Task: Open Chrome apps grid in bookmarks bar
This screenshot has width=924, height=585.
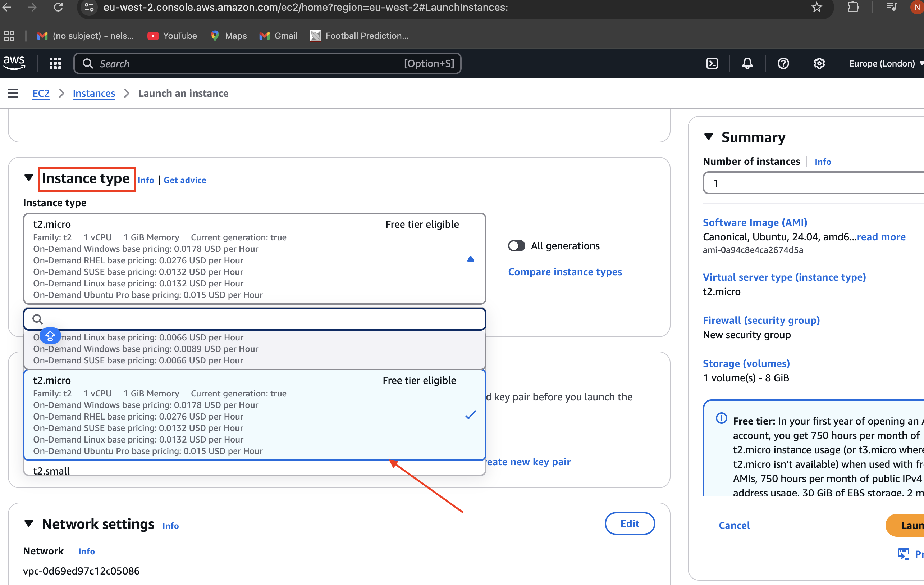Action: click(9, 36)
